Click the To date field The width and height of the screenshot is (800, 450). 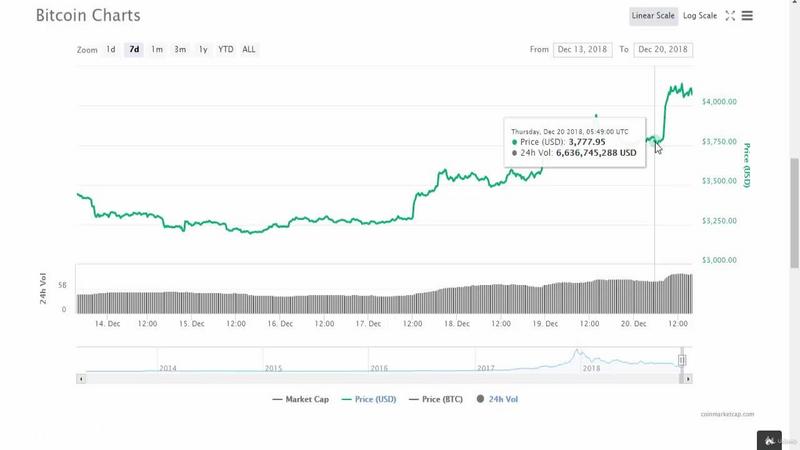(x=663, y=49)
